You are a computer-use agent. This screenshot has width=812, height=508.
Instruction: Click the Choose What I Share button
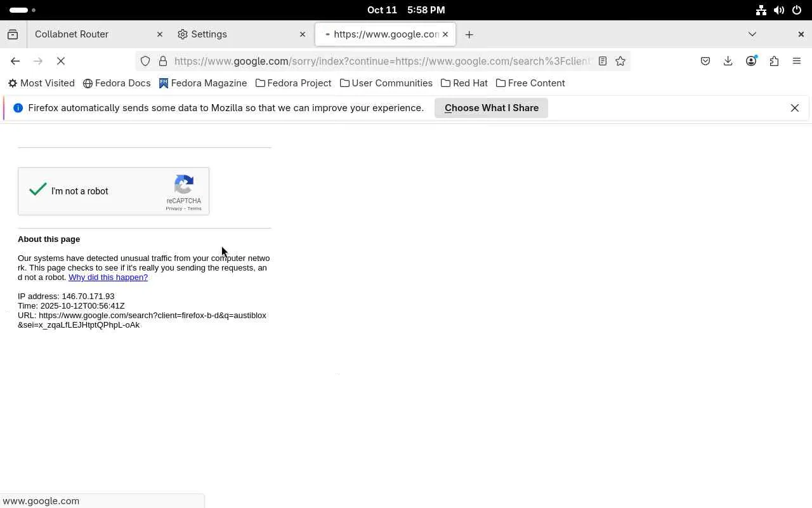pos(492,108)
